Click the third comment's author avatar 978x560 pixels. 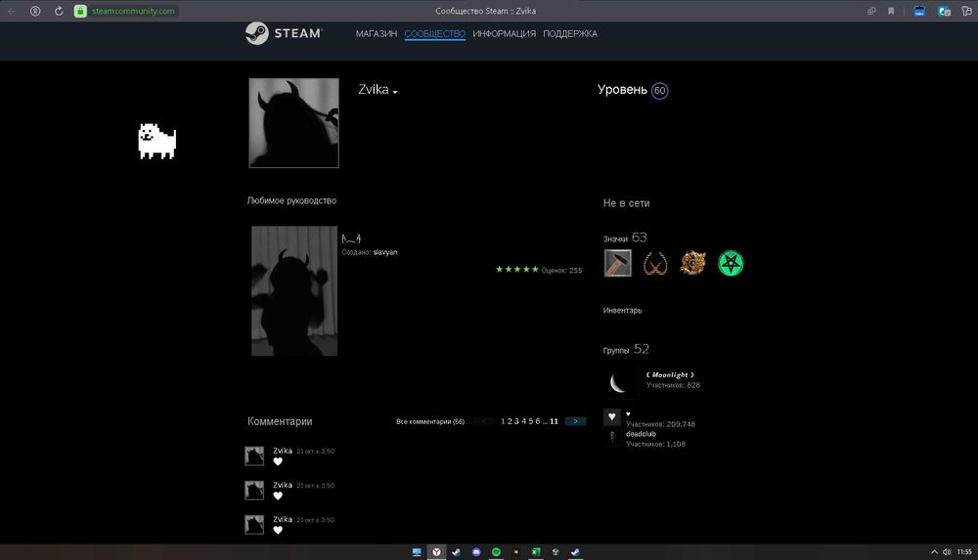coord(254,525)
